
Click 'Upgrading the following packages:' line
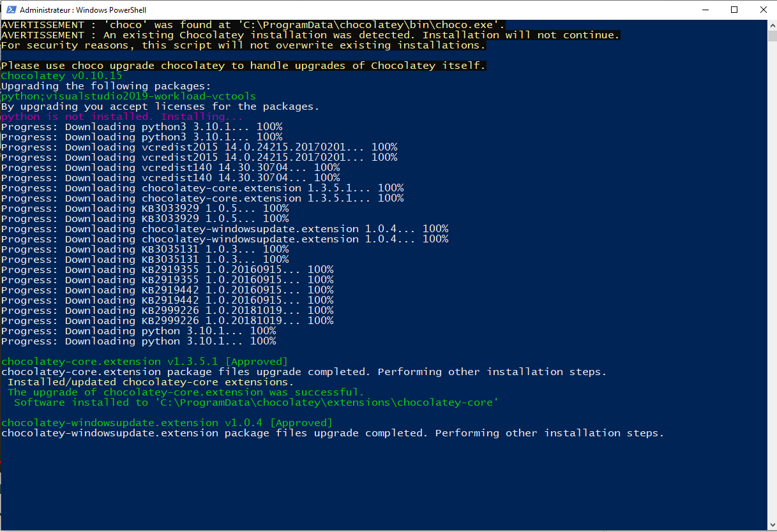point(106,86)
